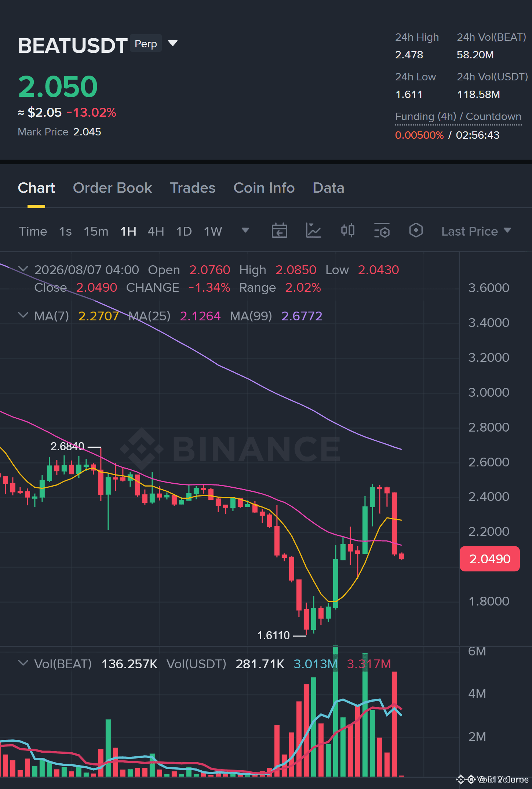Switch to the Order Book tab
Screen dimensions: 532x789
tap(112, 188)
